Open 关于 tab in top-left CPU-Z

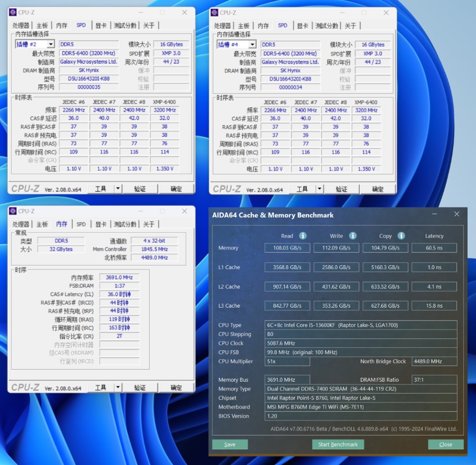pyautogui.click(x=149, y=26)
